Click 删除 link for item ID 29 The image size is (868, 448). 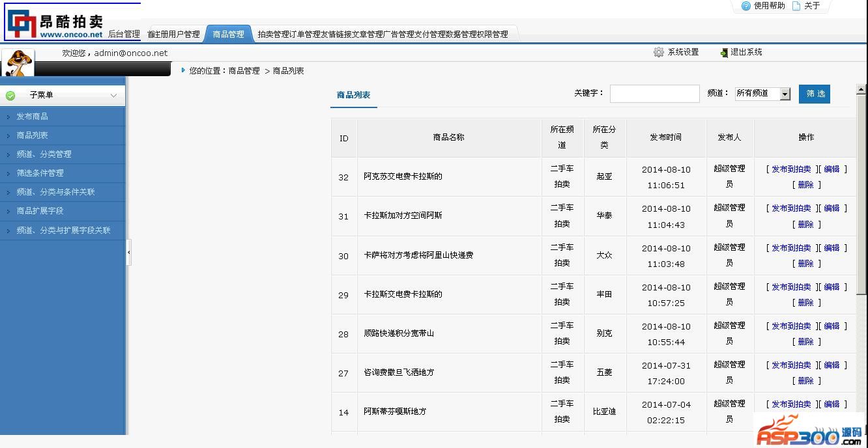805,303
